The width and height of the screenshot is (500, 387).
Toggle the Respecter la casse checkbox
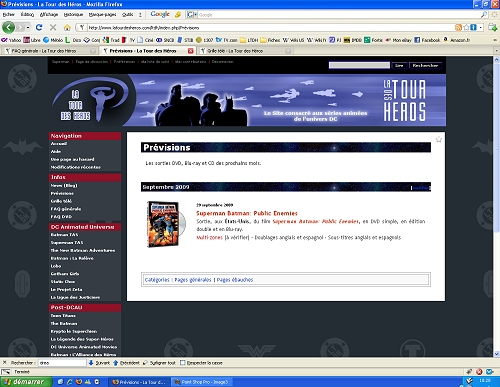pyautogui.click(x=183, y=363)
